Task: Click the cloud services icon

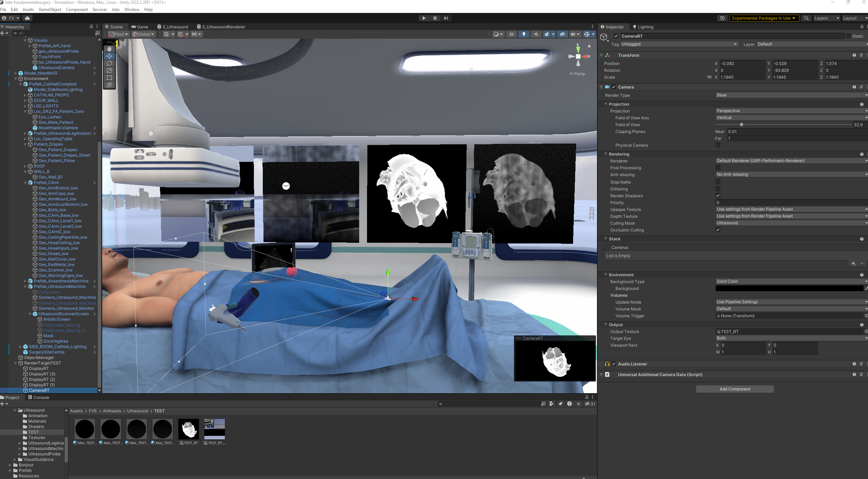Action: tap(27, 18)
